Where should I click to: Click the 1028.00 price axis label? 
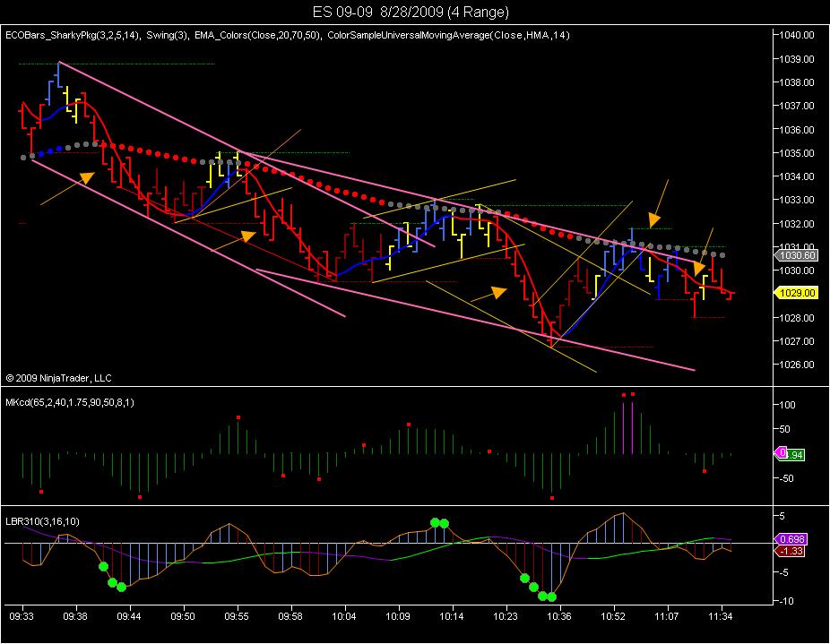pyautogui.click(x=797, y=317)
